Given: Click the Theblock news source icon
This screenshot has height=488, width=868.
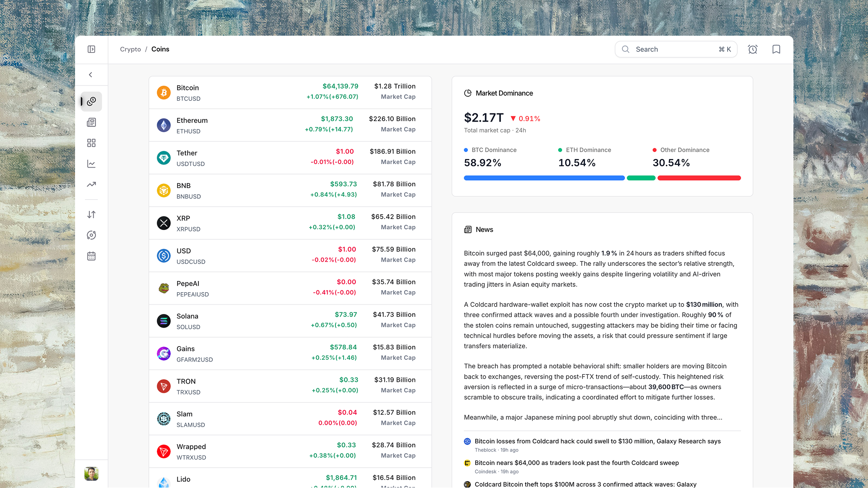Looking at the screenshot, I should point(467,441).
